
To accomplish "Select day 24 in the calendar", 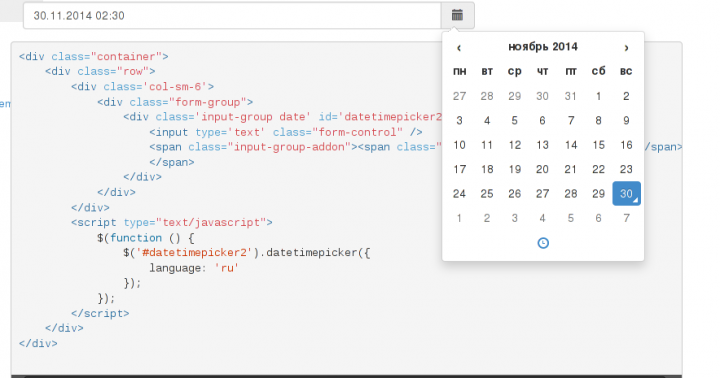I will click(x=459, y=193).
